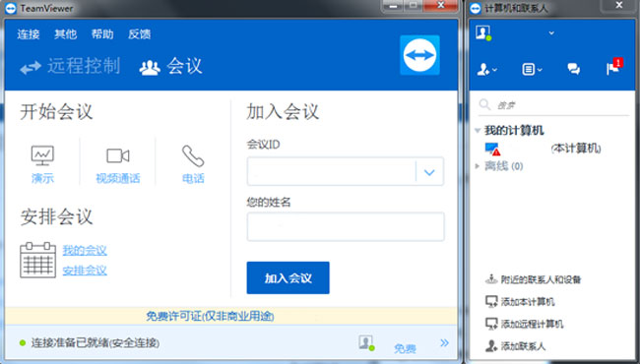Open the 安排会议 link
640x364 pixels.
coord(85,271)
